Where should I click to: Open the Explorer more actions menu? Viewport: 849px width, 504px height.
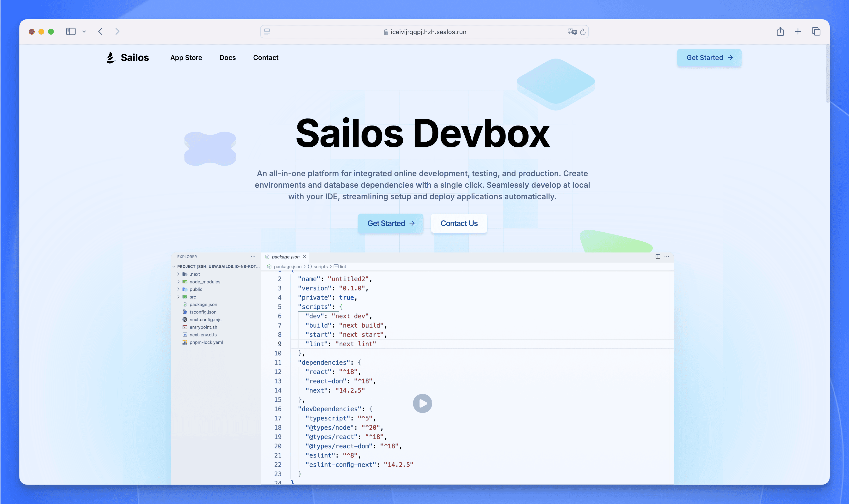(253, 257)
